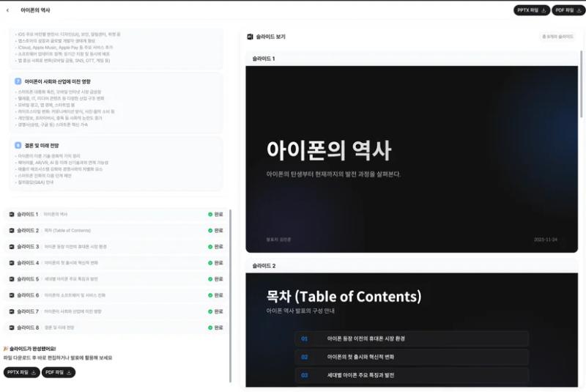The image size is (586, 392).
Task: Select contents item 01 아이폰 등장 이전의 휴대폰 시장 환경
Action: point(412,339)
